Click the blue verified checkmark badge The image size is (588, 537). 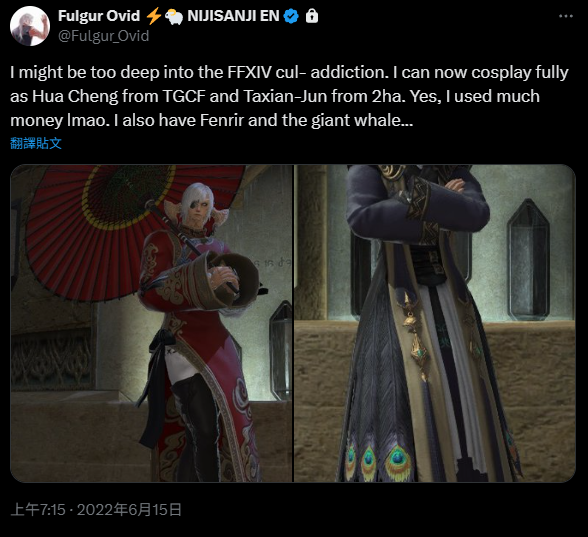pos(291,16)
